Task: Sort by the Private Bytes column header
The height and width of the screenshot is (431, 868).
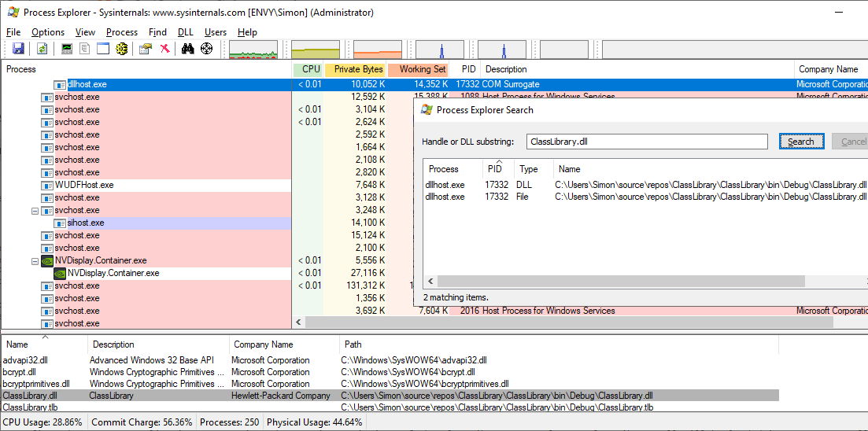Action: point(356,69)
